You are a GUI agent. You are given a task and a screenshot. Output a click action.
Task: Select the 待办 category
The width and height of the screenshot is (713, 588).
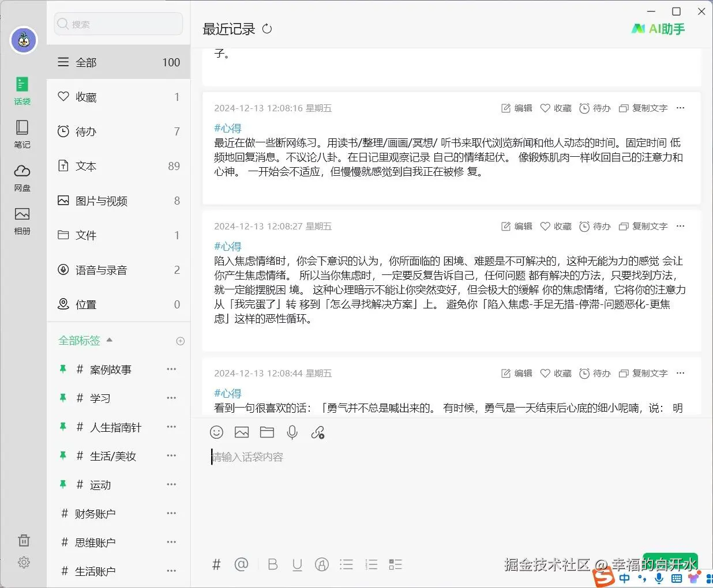coord(118,131)
